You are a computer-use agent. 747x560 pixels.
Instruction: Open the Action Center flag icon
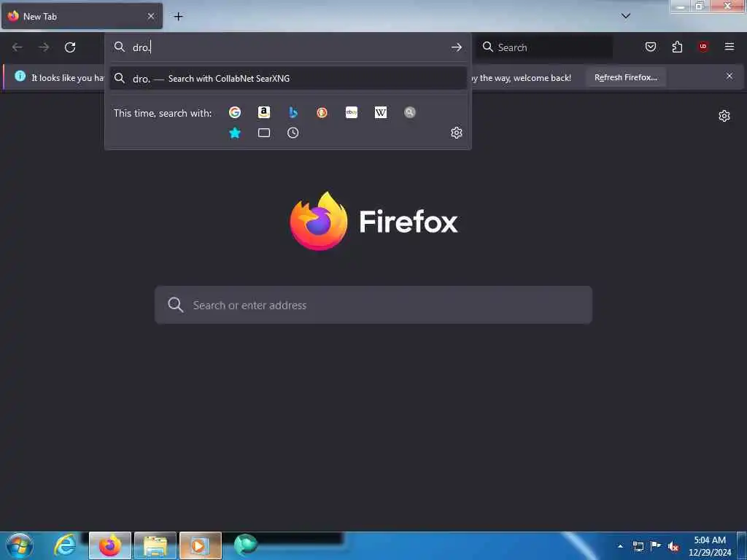point(656,546)
